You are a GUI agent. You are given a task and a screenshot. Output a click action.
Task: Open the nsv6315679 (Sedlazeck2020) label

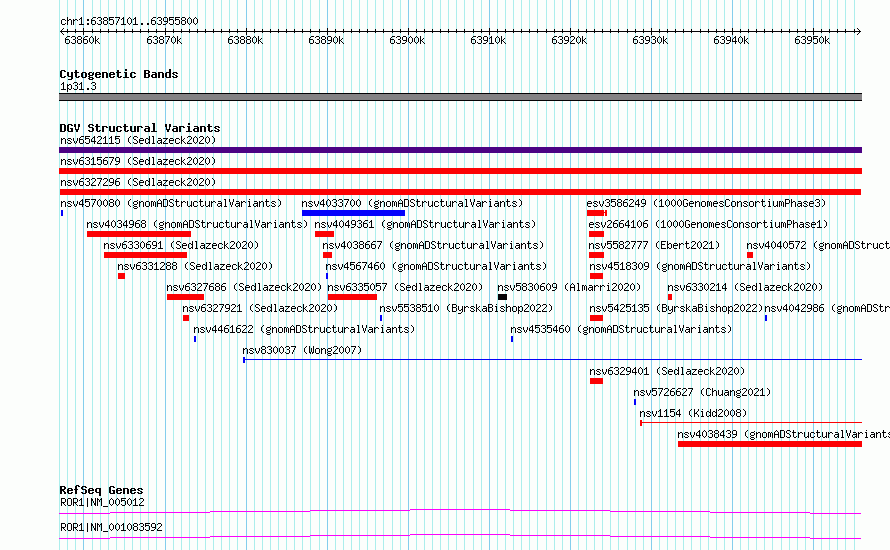tap(138, 161)
